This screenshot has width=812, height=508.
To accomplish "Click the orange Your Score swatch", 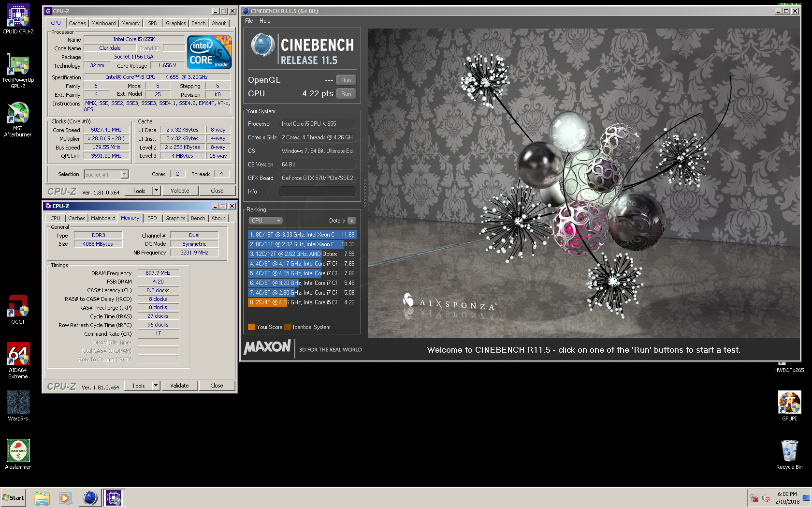I will click(x=251, y=327).
